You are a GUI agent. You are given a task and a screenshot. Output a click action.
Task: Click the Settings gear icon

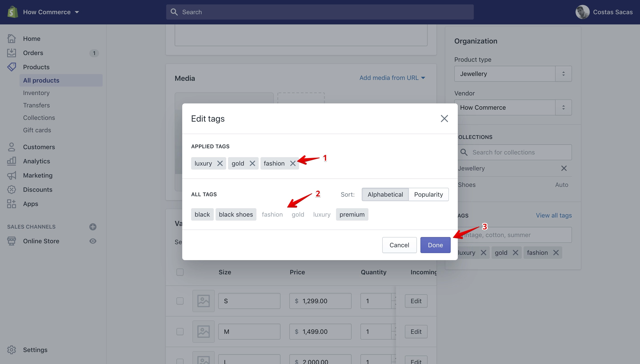pos(12,350)
